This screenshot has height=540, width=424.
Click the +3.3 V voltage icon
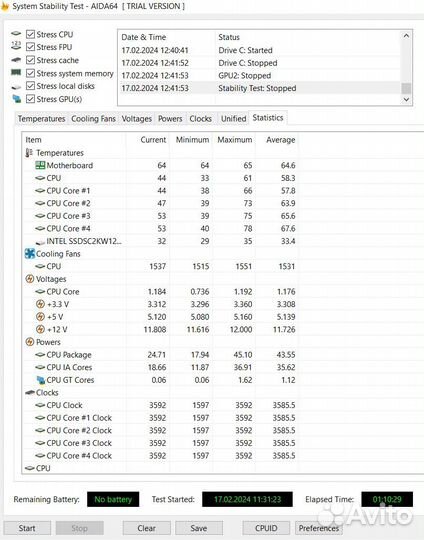coord(40,304)
